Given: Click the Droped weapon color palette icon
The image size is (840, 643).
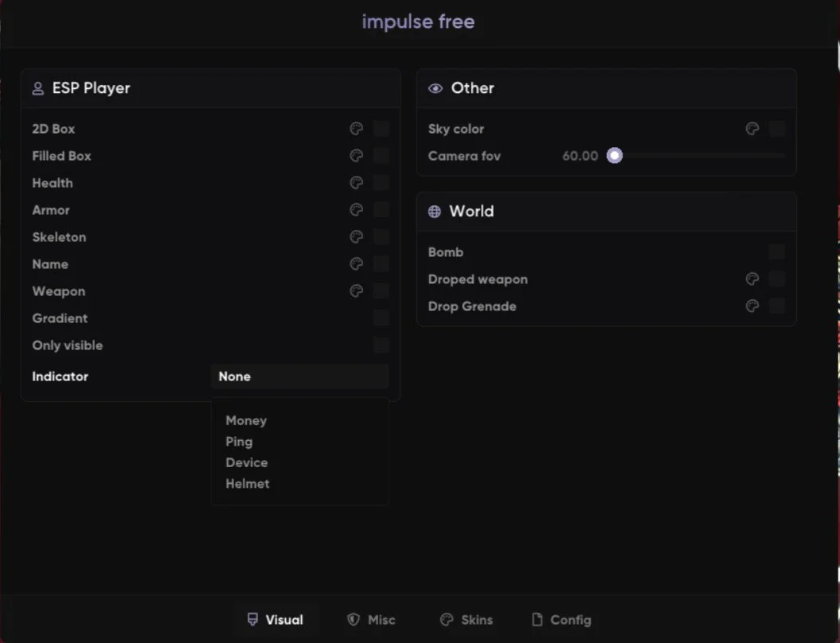Looking at the screenshot, I should coord(752,279).
